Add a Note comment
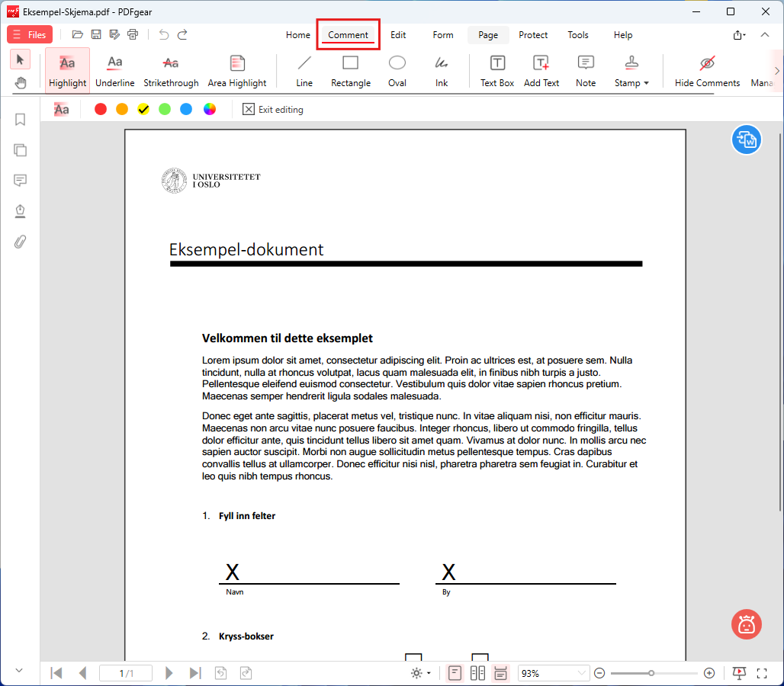This screenshot has height=686, width=784. [586, 70]
